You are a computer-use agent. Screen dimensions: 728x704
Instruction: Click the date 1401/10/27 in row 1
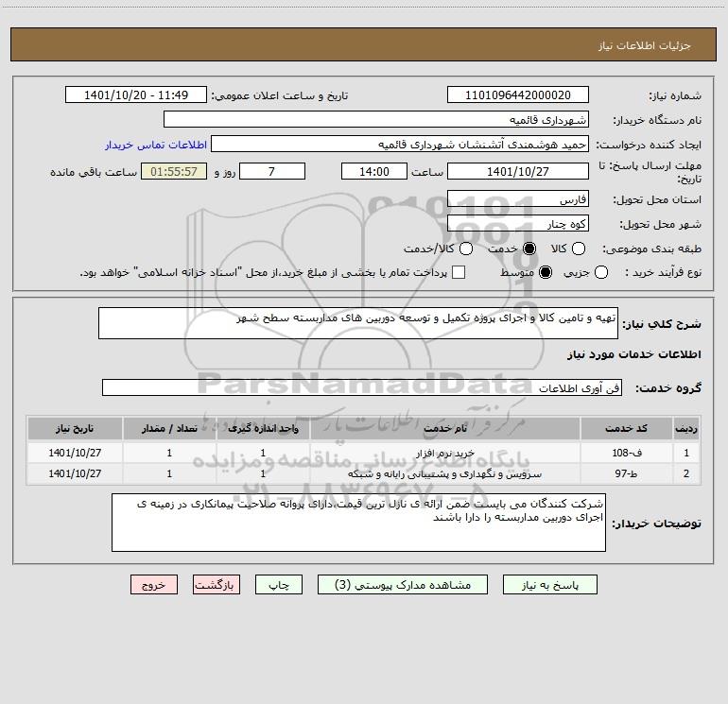pyautogui.click(x=75, y=453)
